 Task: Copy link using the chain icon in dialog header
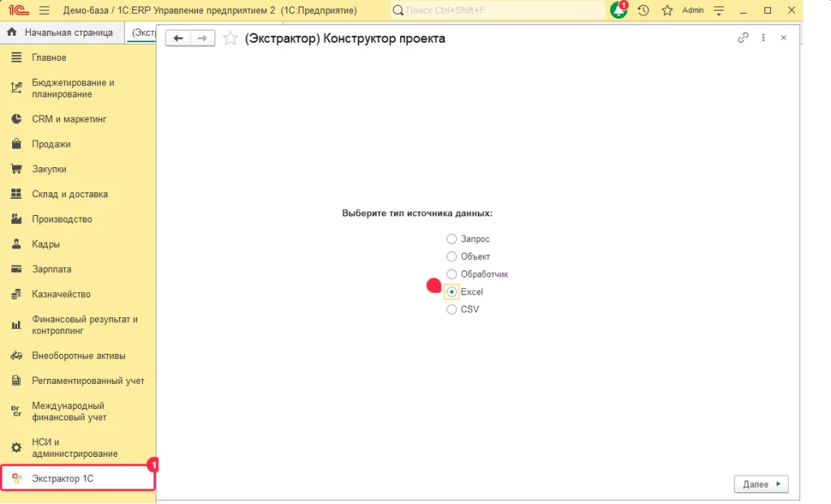pos(743,37)
